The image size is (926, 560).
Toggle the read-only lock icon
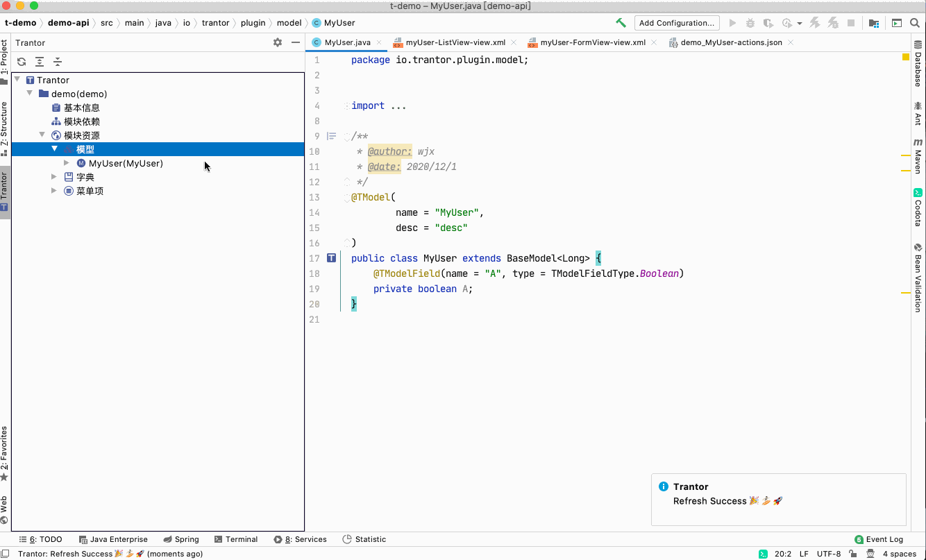pyautogui.click(x=854, y=554)
